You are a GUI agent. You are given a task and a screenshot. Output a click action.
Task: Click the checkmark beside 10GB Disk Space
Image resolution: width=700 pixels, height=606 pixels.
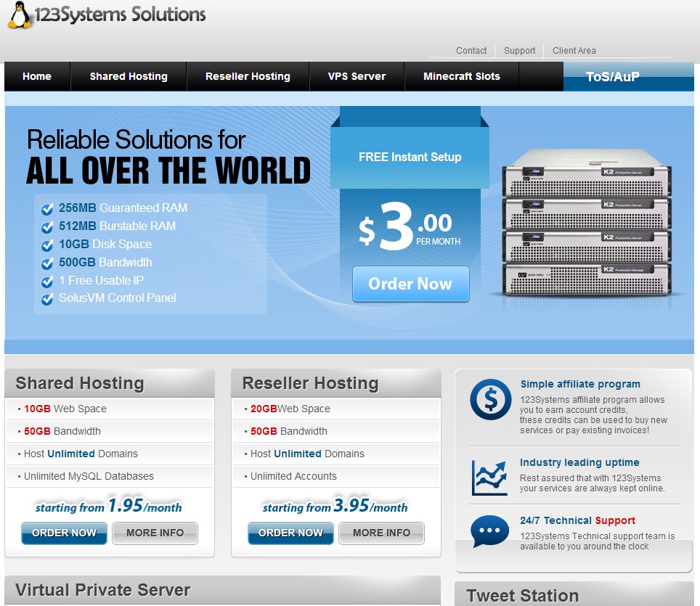tap(47, 245)
